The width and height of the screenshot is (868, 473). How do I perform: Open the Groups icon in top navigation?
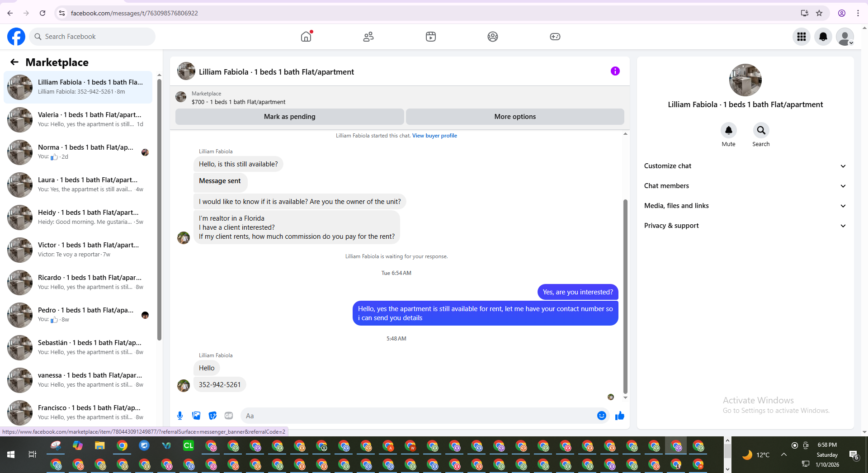(x=493, y=37)
